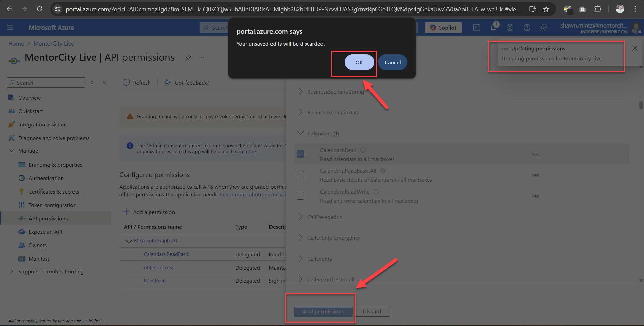Image resolution: width=644 pixels, height=326 pixels.
Task: Click Cancel in the discard dialog
Action: click(392, 62)
